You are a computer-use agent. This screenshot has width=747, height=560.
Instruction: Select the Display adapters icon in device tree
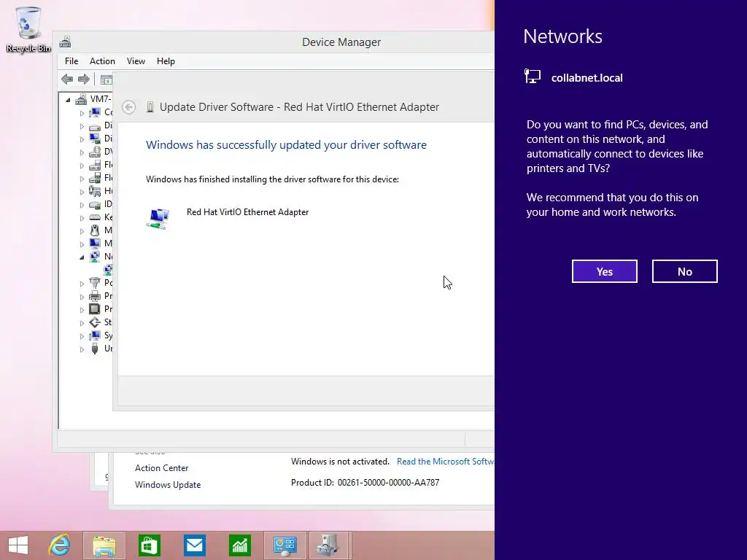point(95,139)
